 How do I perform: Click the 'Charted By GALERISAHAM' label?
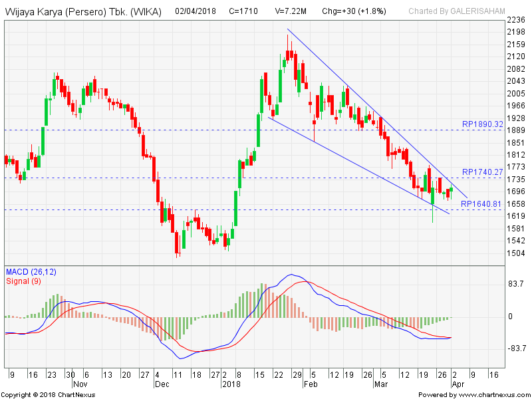click(457, 11)
